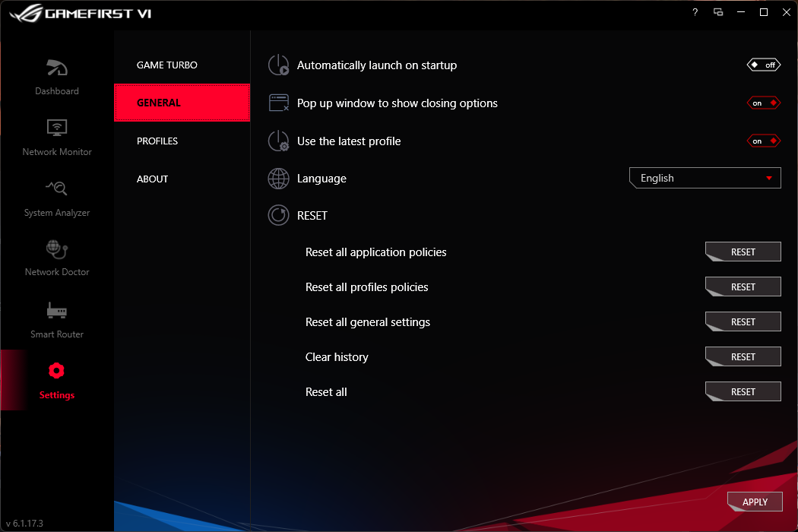Viewport: 798px width, 532px height.
Task: Close the GameFirst VI window
Action: click(x=787, y=12)
